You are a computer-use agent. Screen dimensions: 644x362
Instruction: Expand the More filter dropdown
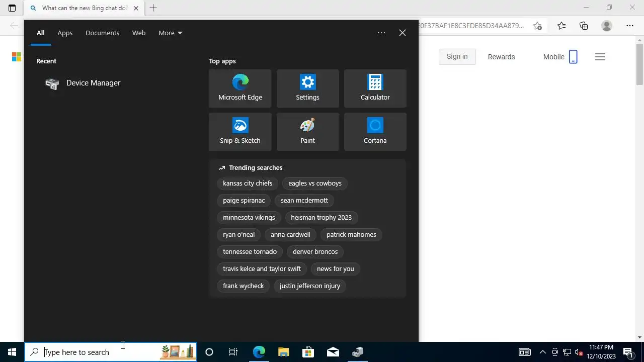pos(171,33)
